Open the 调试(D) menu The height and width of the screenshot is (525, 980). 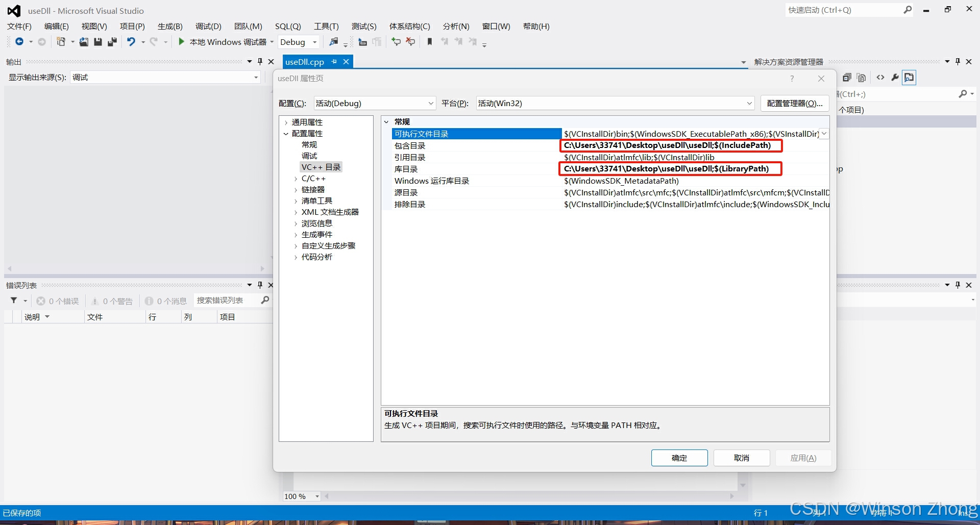pos(207,26)
